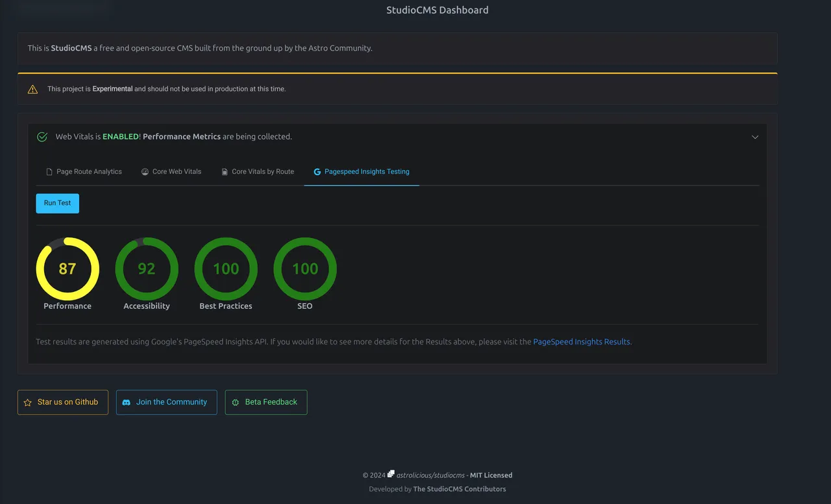Click the Best Practices score gauge
Image resolution: width=831 pixels, height=504 pixels.
(x=226, y=269)
